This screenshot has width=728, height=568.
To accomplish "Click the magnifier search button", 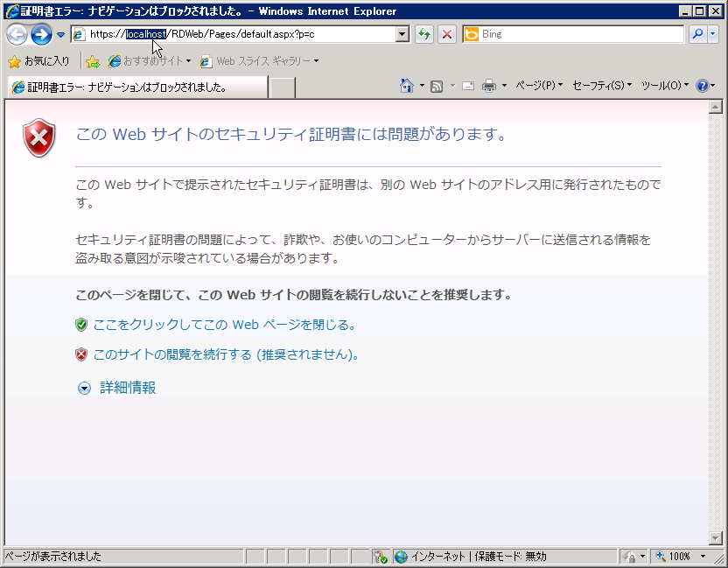I will click(697, 34).
